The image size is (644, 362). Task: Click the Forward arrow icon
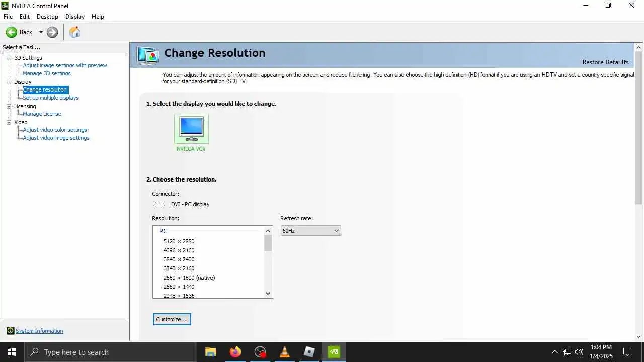(x=52, y=32)
